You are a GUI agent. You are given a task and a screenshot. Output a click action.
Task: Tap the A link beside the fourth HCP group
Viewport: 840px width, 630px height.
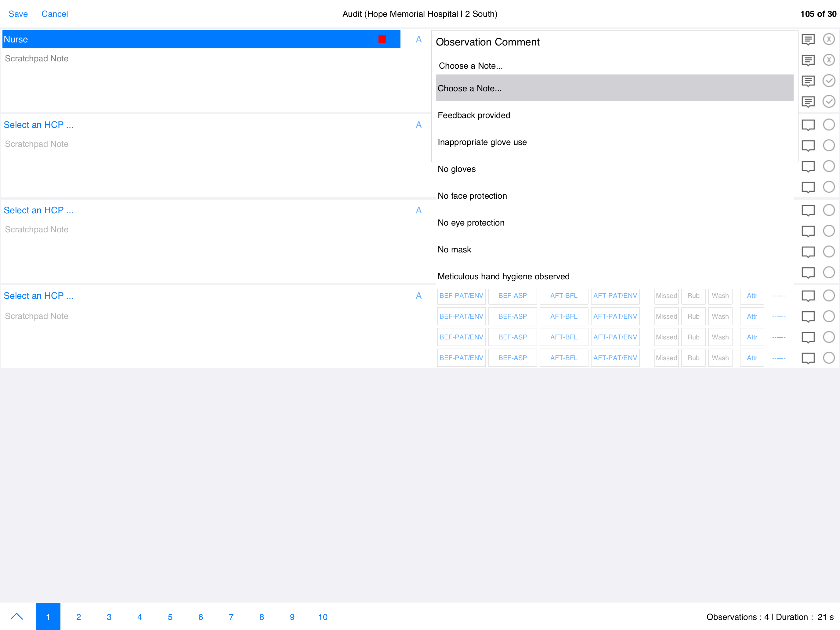coord(418,296)
